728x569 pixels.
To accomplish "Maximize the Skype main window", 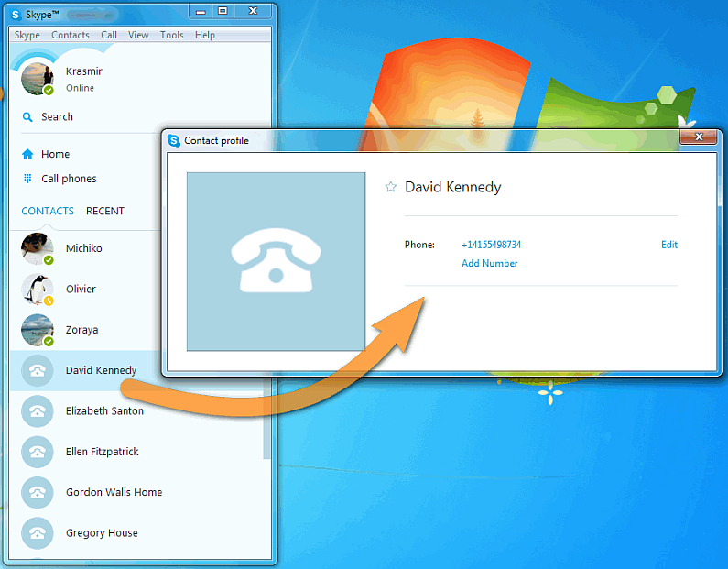I will (x=223, y=11).
